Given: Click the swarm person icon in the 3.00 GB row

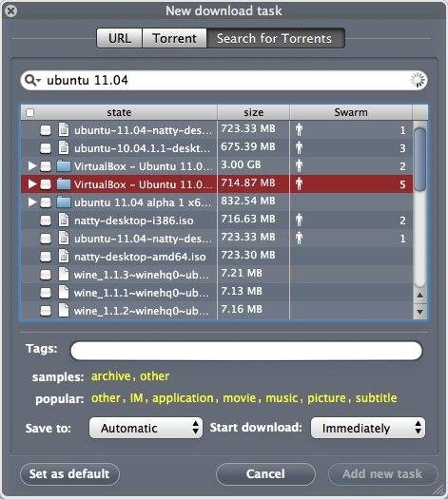Looking at the screenshot, I should pos(299,165).
